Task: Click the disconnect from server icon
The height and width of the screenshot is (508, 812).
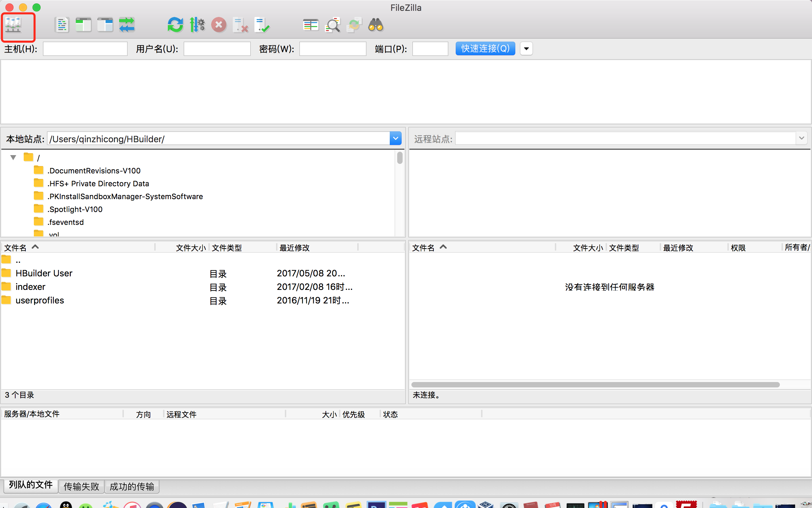Action: point(241,25)
